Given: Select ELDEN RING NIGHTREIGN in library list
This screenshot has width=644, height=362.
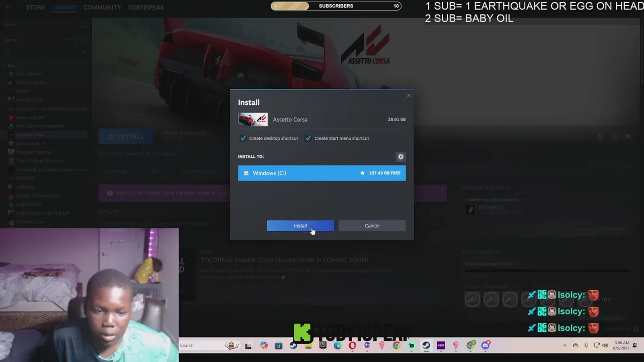Looking at the screenshot, I should 42,213.
